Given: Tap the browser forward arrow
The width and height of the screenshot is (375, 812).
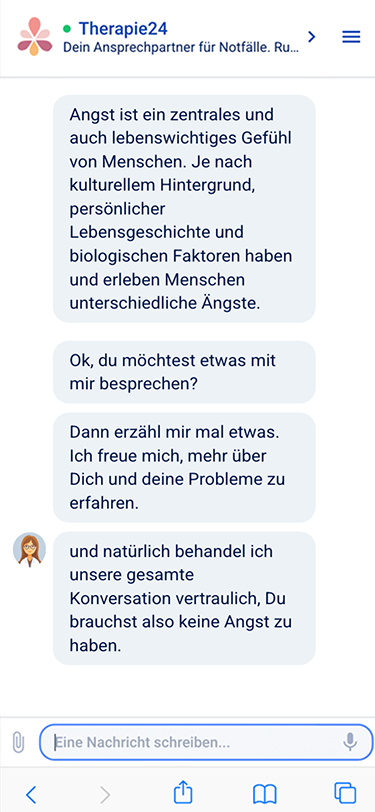Looking at the screenshot, I should (x=105, y=793).
